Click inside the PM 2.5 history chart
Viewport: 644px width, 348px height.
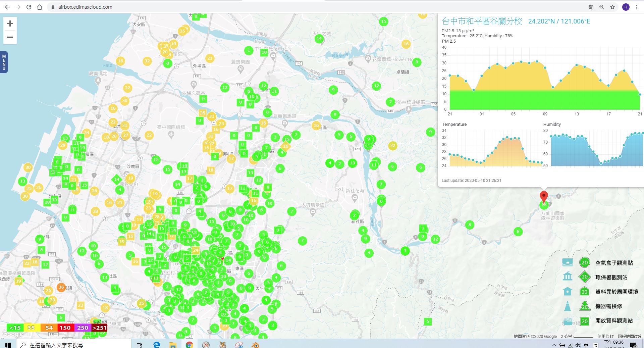[545, 79]
